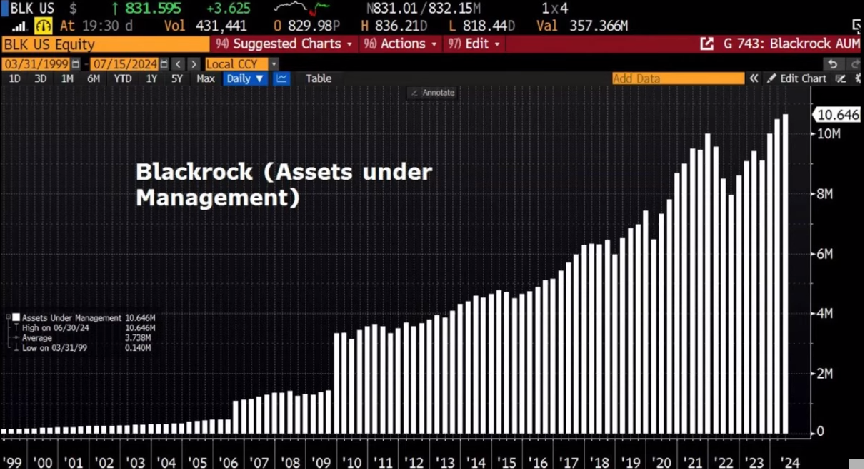Screen dimensions: 864x469
Task: Click the Blackrock (Assets under Management) chart annotation
Action: [x=284, y=185]
